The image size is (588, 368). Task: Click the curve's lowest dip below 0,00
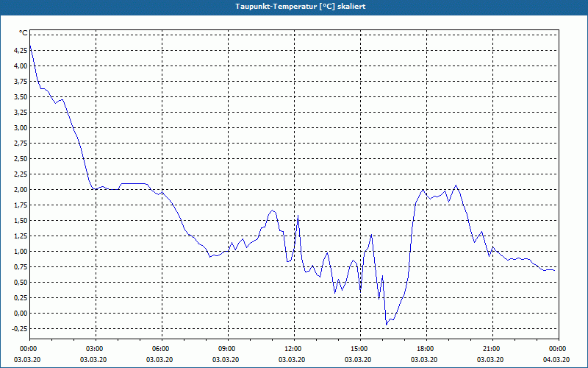[387, 325]
